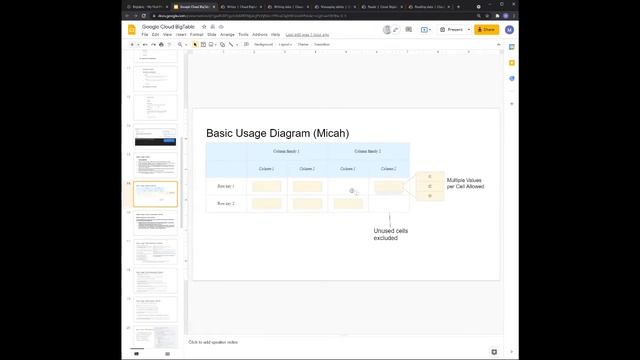Switch to filmstrip view

pyautogui.click(x=136, y=354)
